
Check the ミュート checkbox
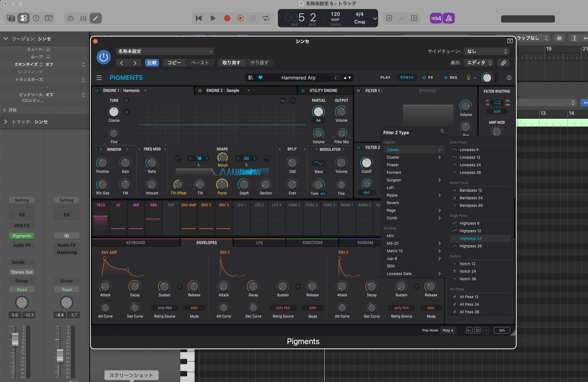tap(48, 49)
